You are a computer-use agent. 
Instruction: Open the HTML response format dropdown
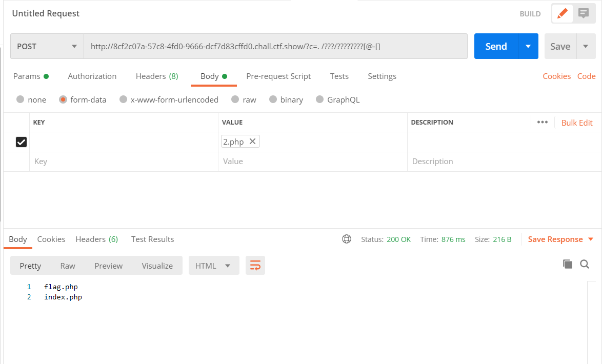tap(213, 266)
